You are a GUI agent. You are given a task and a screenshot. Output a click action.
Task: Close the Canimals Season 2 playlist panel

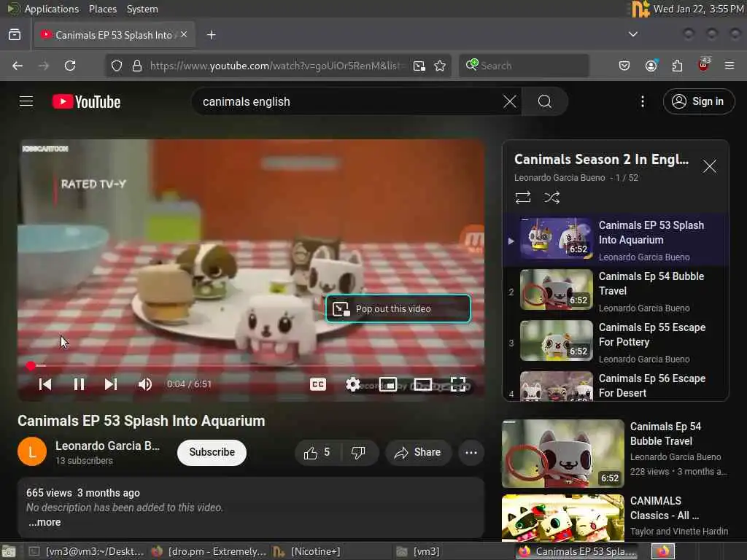[x=709, y=166]
